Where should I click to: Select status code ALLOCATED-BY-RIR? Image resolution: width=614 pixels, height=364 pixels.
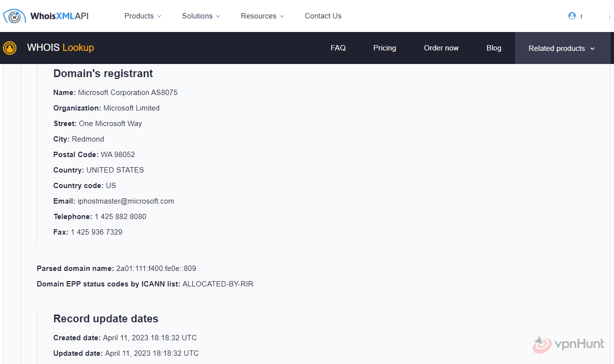(218, 284)
